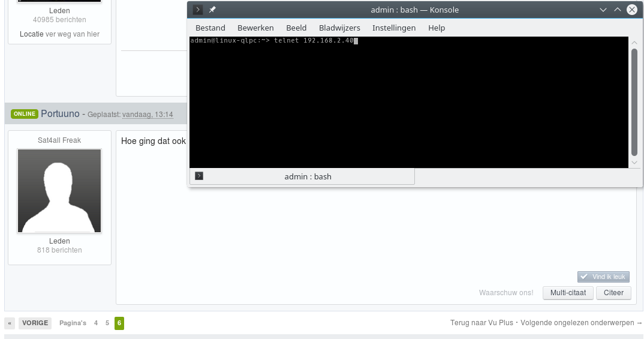Click the 'Sat4all Freak' rank text
The width and height of the screenshot is (644, 339).
point(59,140)
